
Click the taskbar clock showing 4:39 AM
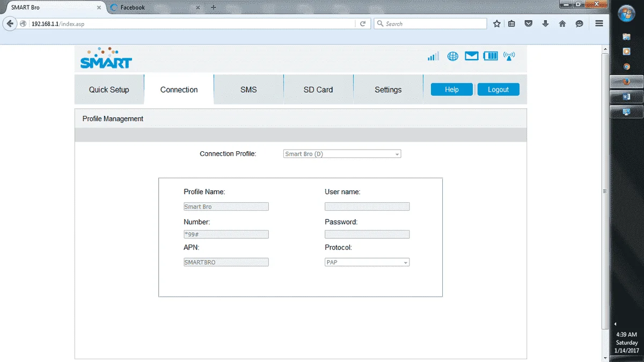627,342
